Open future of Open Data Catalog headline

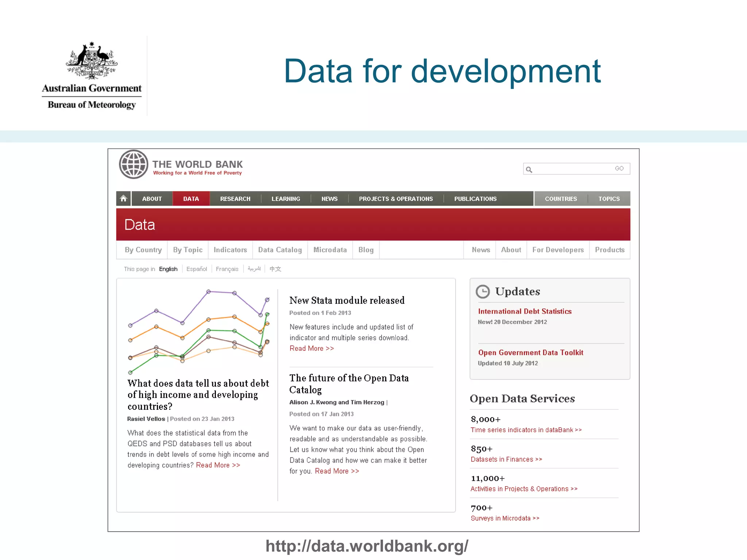[349, 384]
